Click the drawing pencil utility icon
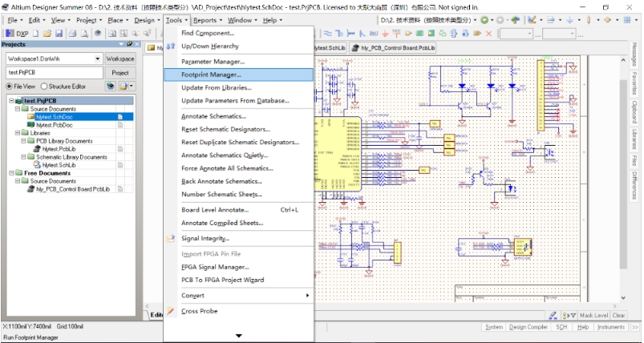This screenshot has width=644, height=343. pyautogui.click(x=532, y=20)
